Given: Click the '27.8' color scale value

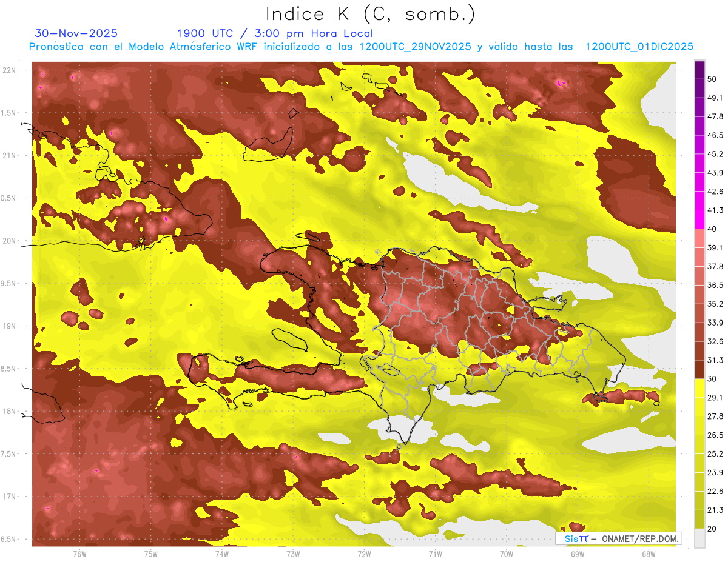Looking at the screenshot, I should click(x=715, y=416).
